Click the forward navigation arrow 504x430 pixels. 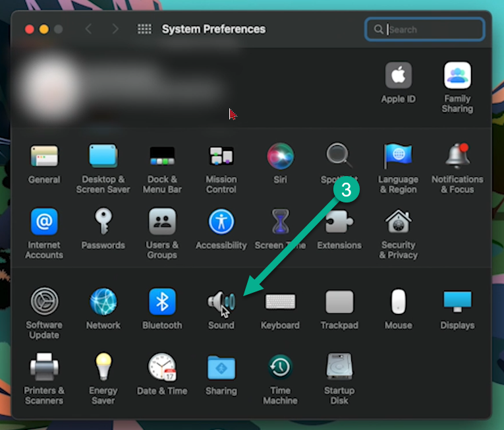click(115, 29)
